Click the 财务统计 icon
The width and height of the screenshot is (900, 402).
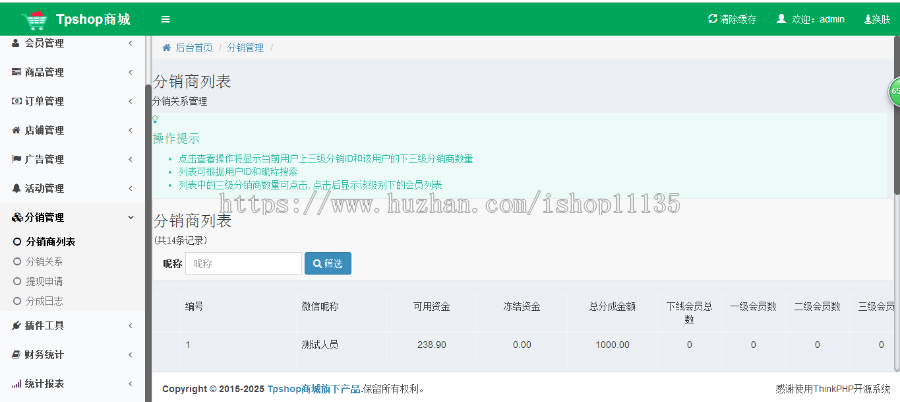point(16,355)
